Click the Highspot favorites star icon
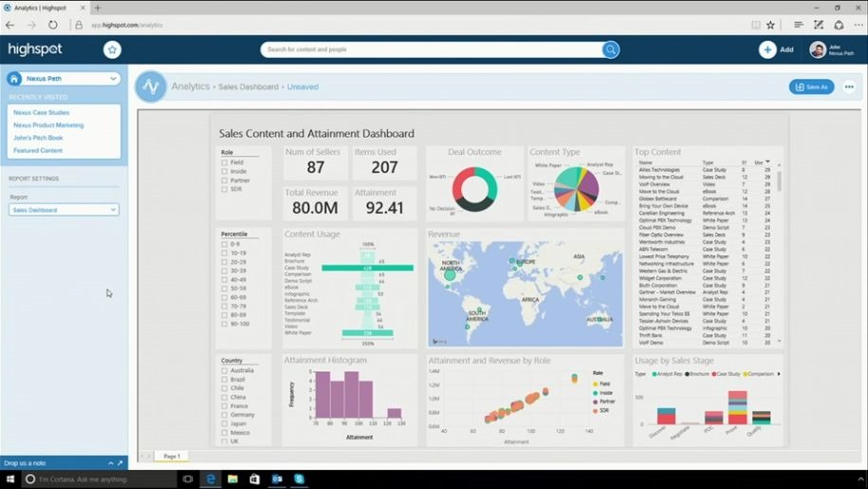The height and width of the screenshot is (489, 868). [112, 49]
